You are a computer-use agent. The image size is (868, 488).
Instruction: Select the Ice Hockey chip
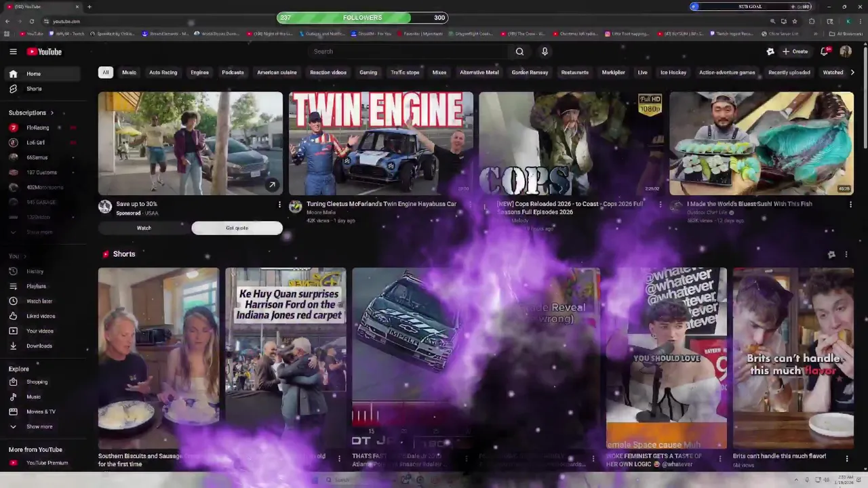click(673, 73)
